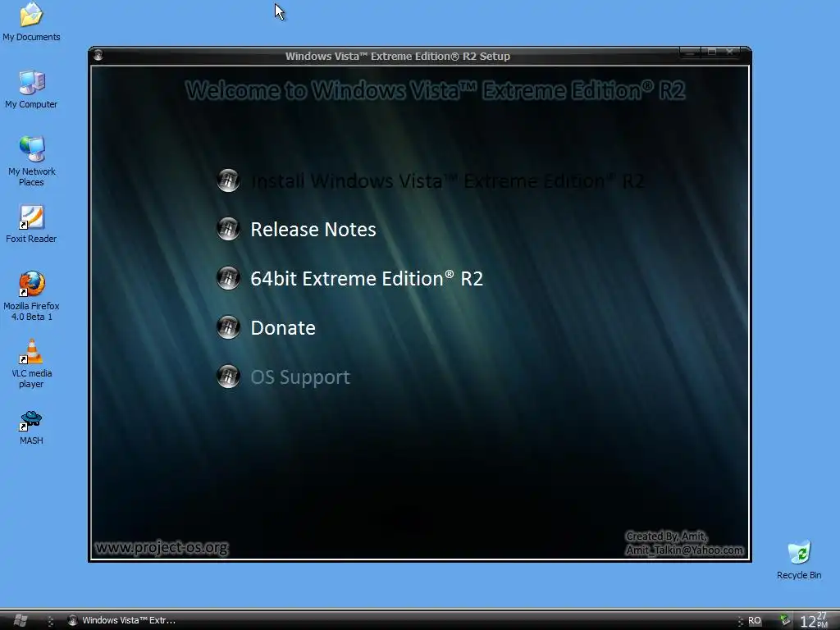840x630 pixels.
Task: Click the RO language indicator
Action: tap(755, 620)
